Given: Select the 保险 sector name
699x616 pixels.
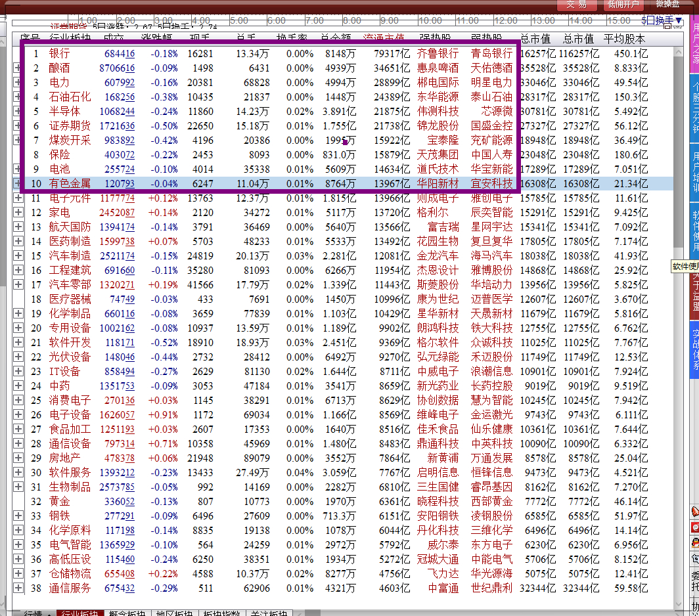Looking at the screenshot, I should tap(59, 155).
